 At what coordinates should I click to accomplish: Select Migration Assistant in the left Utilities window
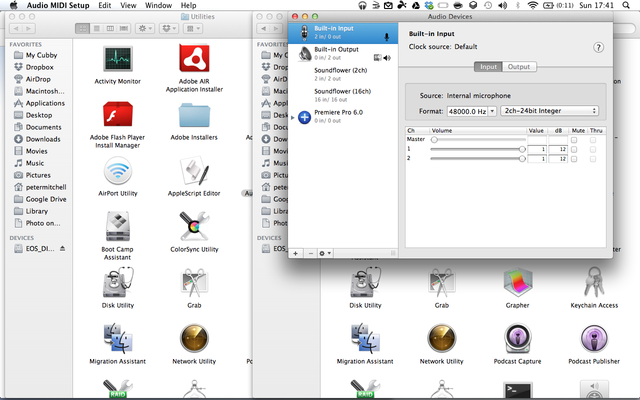(118, 338)
